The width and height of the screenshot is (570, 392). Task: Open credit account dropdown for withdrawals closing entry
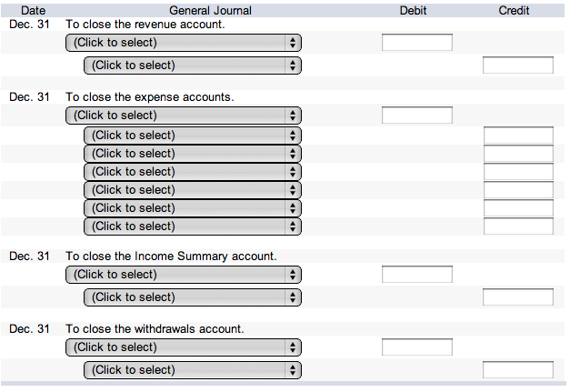click(x=192, y=370)
